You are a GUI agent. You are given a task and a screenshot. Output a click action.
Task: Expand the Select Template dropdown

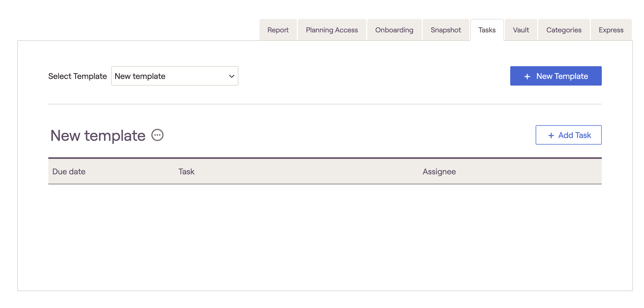pos(175,76)
